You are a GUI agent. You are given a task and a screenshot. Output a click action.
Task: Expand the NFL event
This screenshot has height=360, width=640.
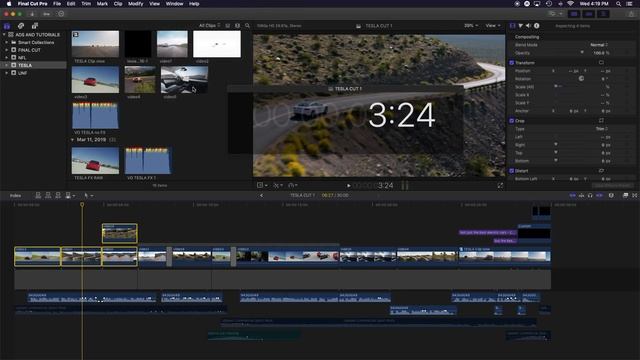[7, 58]
